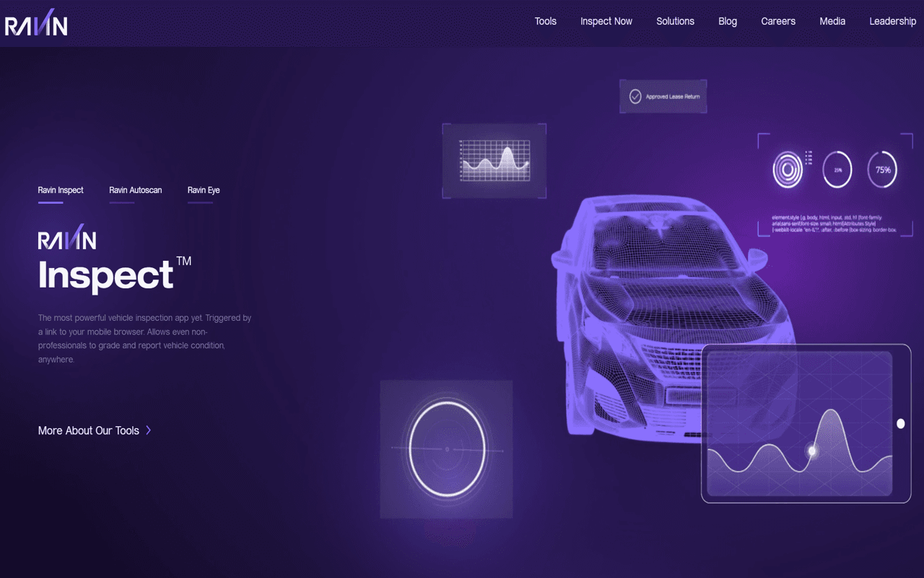
Task: Open the Media page
Action: [832, 22]
